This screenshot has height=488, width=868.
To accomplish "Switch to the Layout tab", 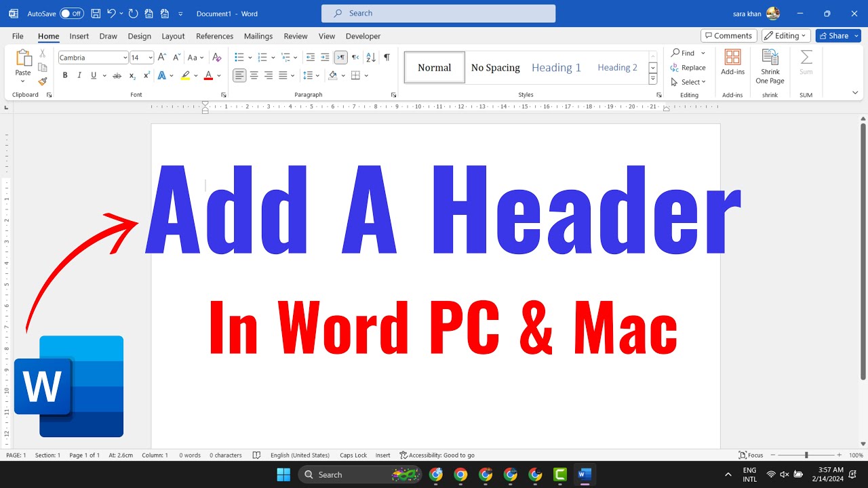I will tap(173, 36).
